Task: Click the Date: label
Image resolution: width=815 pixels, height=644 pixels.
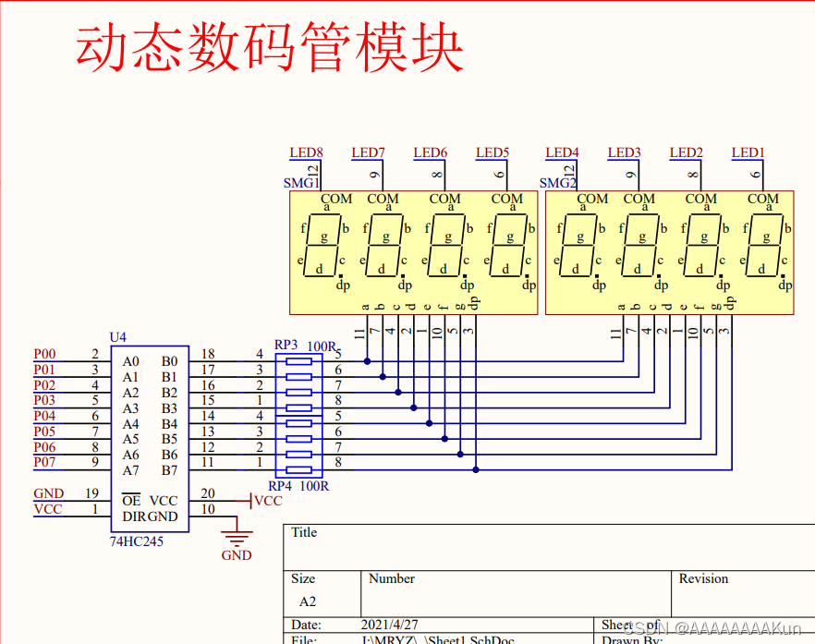Action: click(306, 625)
